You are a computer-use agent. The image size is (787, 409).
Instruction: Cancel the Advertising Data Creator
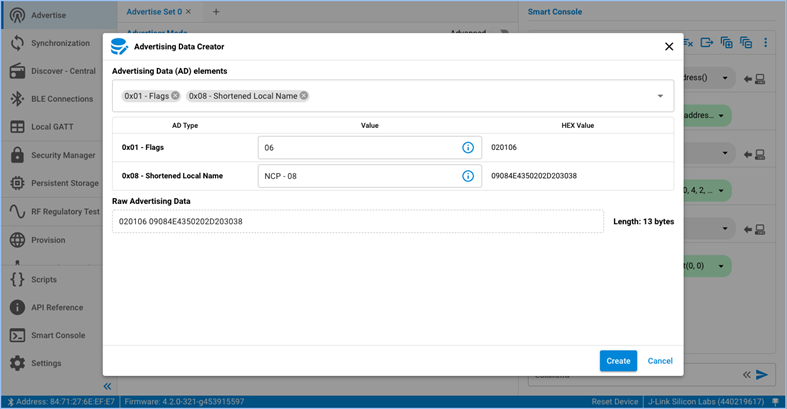(660, 361)
